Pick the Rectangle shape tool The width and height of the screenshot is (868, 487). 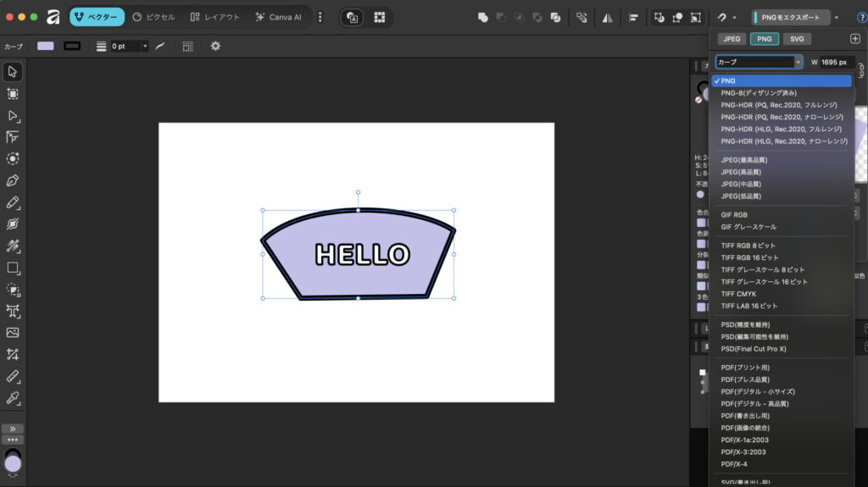click(x=13, y=268)
